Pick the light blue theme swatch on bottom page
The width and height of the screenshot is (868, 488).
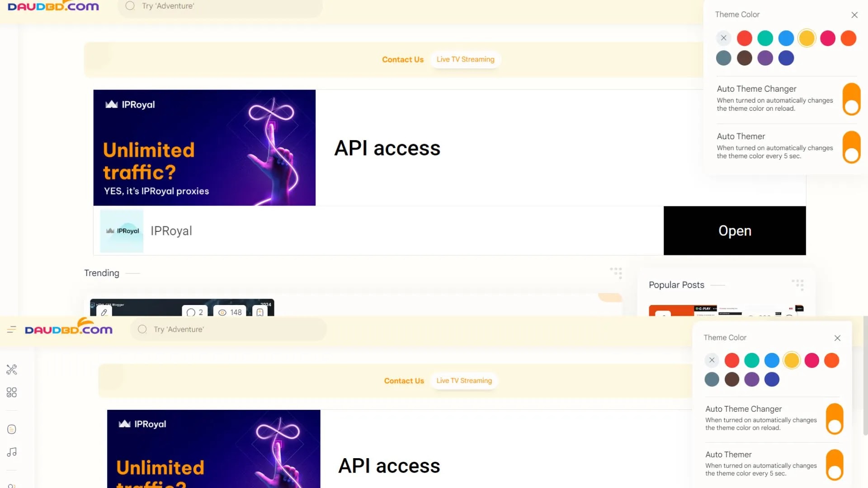[x=772, y=360]
